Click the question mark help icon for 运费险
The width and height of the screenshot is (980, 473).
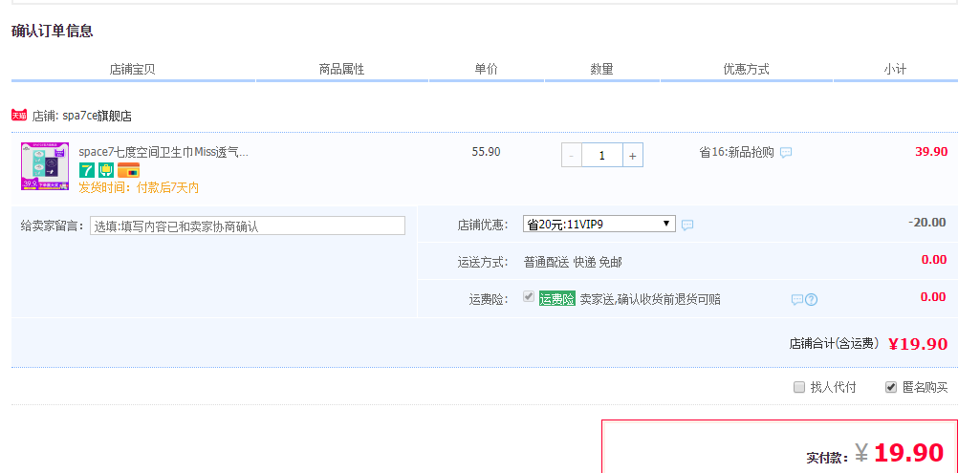812,300
